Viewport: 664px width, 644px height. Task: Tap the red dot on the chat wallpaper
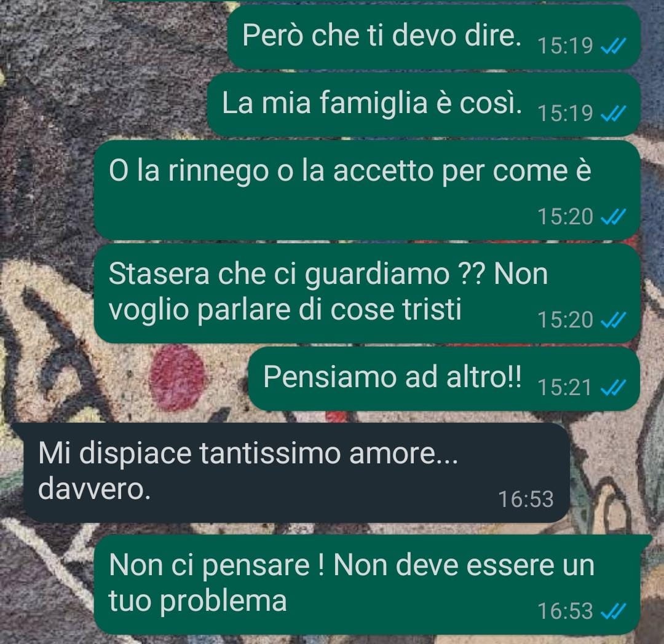pyautogui.click(x=178, y=378)
